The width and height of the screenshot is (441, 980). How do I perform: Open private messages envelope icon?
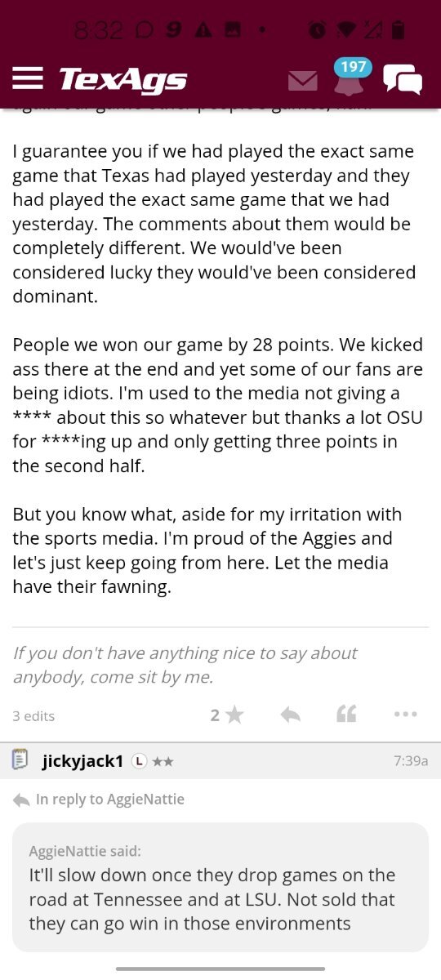click(x=303, y=81)
